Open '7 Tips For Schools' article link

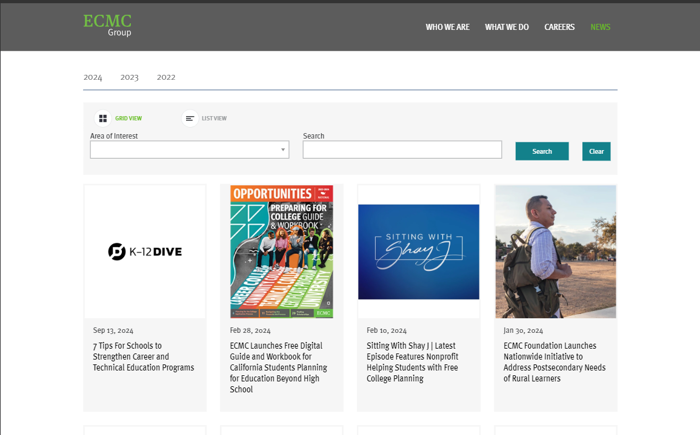tap(143, 356)
